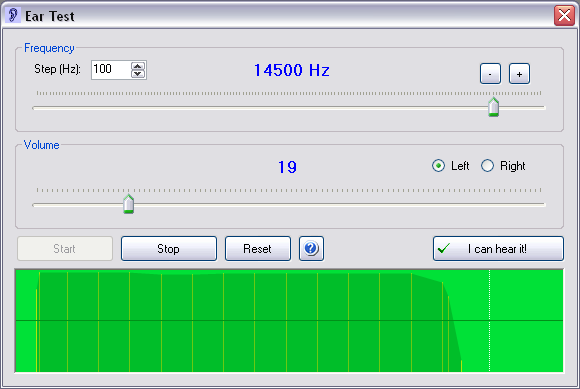Click the Stop button
This screenshot has width=580, height=389.
tap(169, 248)
